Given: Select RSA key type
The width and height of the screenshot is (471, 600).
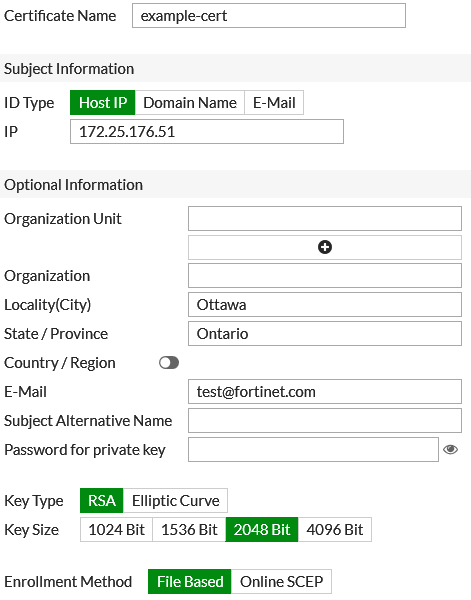Looking at the screenshot, I should click(102, 501).
